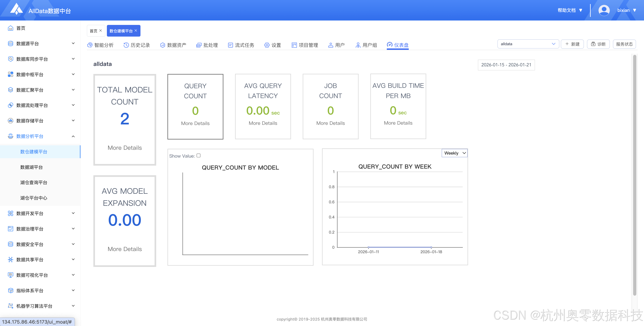Open 历史记录 via its clock icon
This screenshot has height=326, width=644.
click(x=126, y=45)
